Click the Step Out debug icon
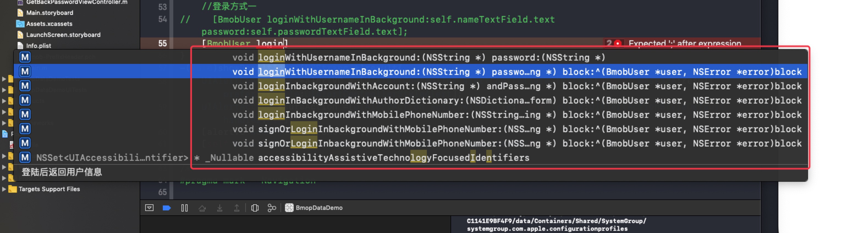This screenshot has width=868, height=233. pos(237,208)
